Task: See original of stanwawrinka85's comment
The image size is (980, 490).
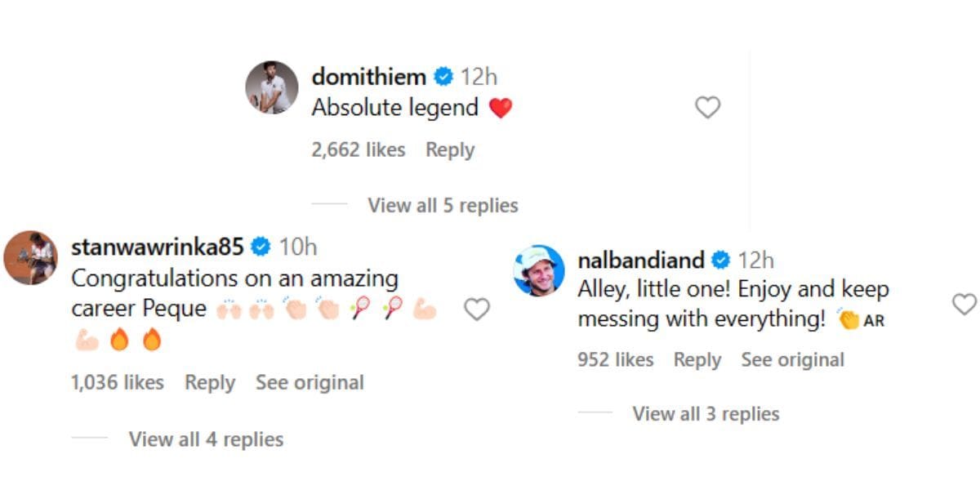Action: coord(310,382)
